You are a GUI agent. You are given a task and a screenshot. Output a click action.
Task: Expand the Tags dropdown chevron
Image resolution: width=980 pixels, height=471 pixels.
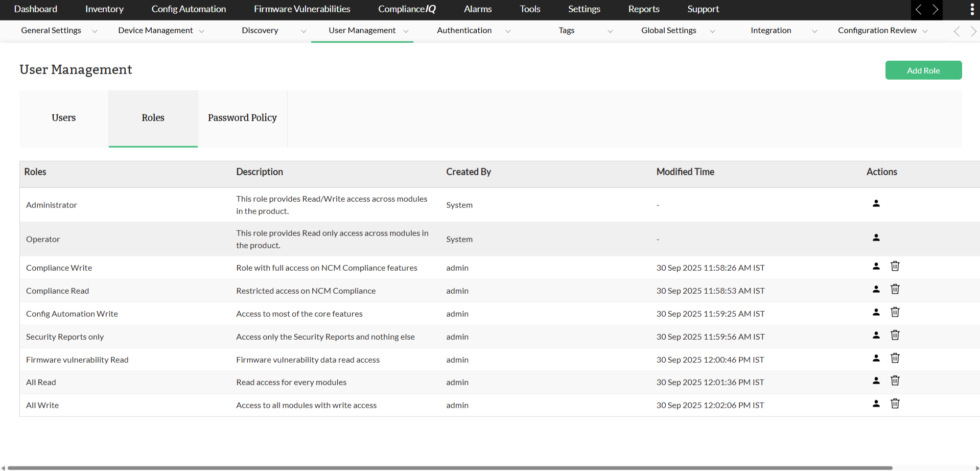pyautogui.click(x=610, y=31)
